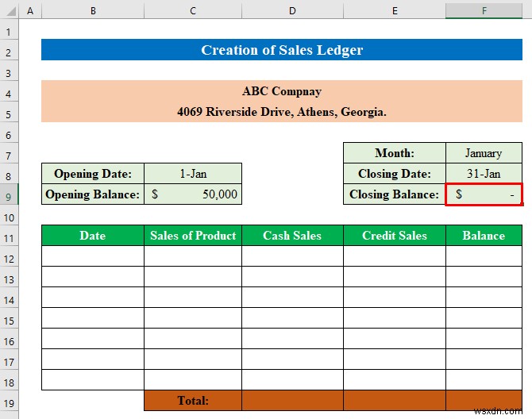This screenshot has height=419, width=532.
Task: Click the '$ 50,000' opening balance cell
Action: point(193,194)
